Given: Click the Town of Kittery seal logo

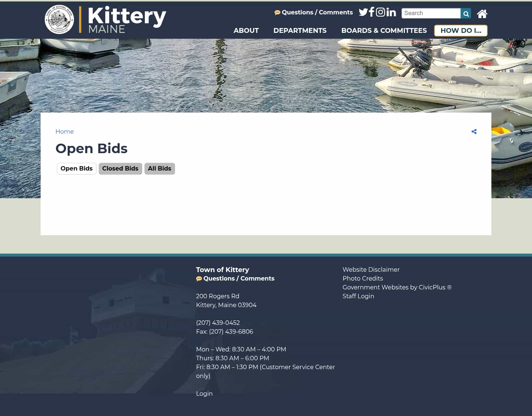Looking at the screenshot, I should click(x=59, y=19).
